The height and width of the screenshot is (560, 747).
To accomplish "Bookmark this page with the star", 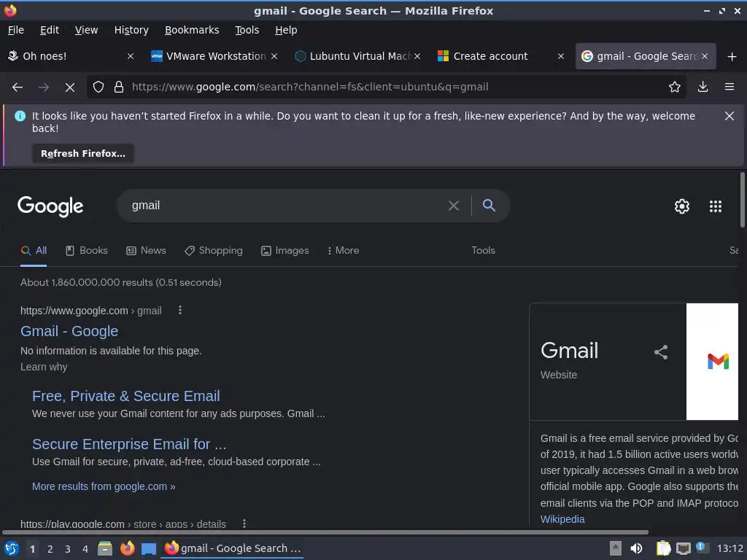I will point(674,87).
